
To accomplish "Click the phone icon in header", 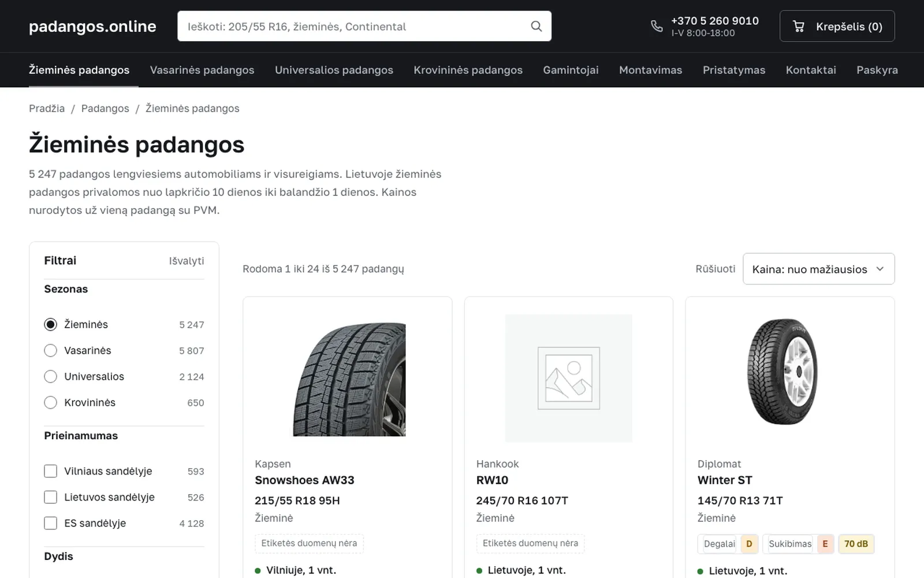I will [x=657, y=26].
